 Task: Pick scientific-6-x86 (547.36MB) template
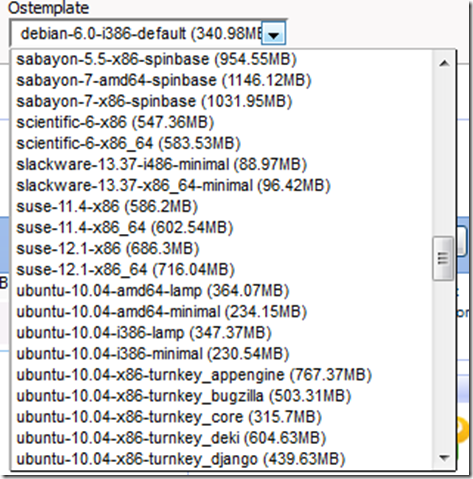pos(223,122)
